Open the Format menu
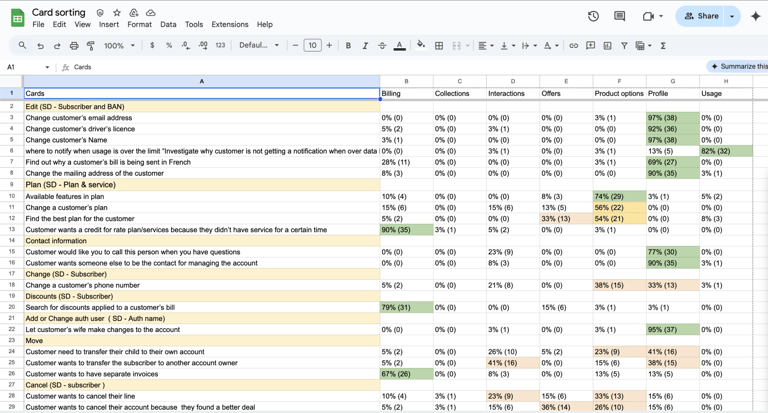This screenshot has height=413, width=768. point(139,25)
